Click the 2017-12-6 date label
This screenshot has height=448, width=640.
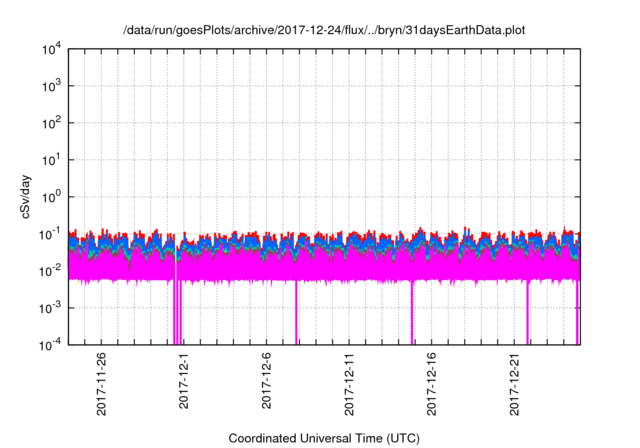coord(266,380)
